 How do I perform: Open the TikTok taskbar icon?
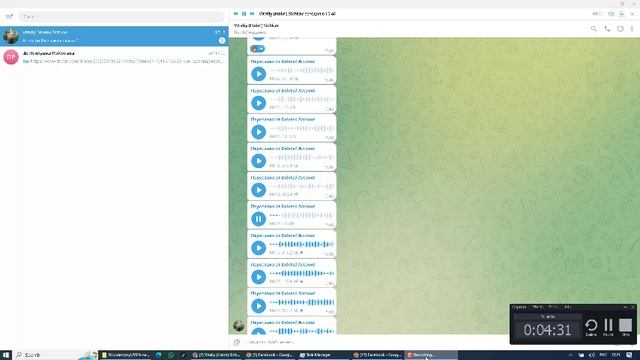pyautogui.click(x=183, y=355)
